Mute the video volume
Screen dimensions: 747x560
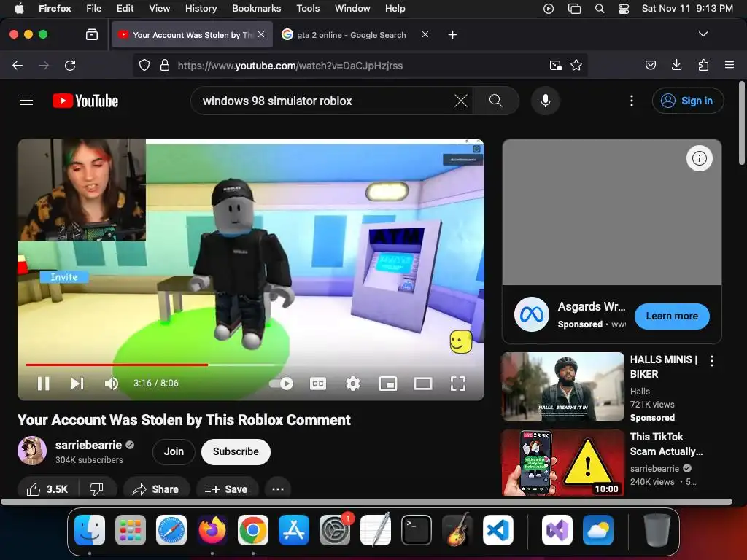(111, 384)
